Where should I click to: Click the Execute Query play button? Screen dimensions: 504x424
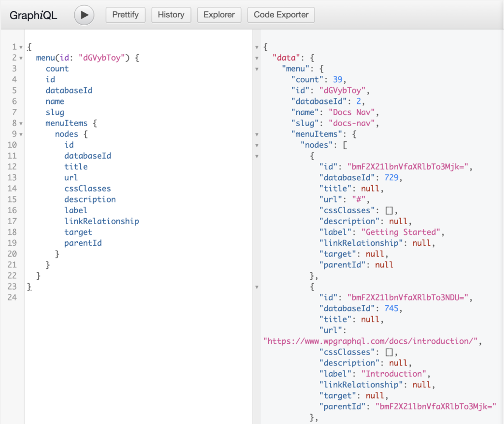[84, 15]
